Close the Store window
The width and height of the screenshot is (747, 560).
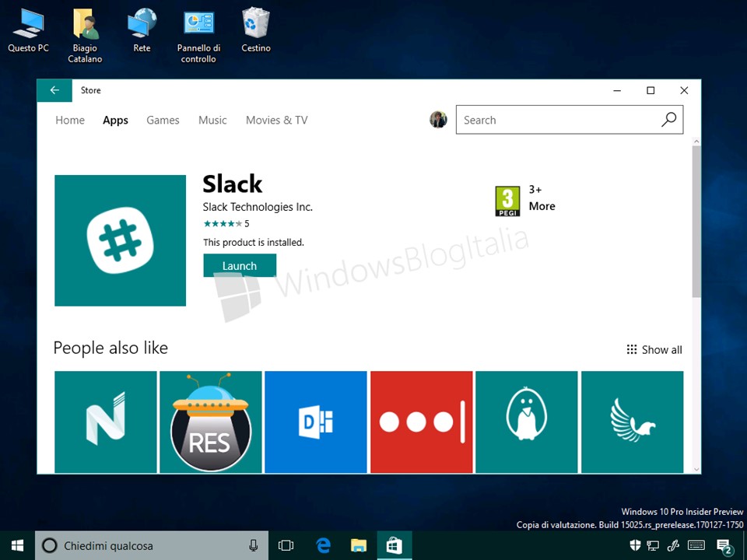684,90
